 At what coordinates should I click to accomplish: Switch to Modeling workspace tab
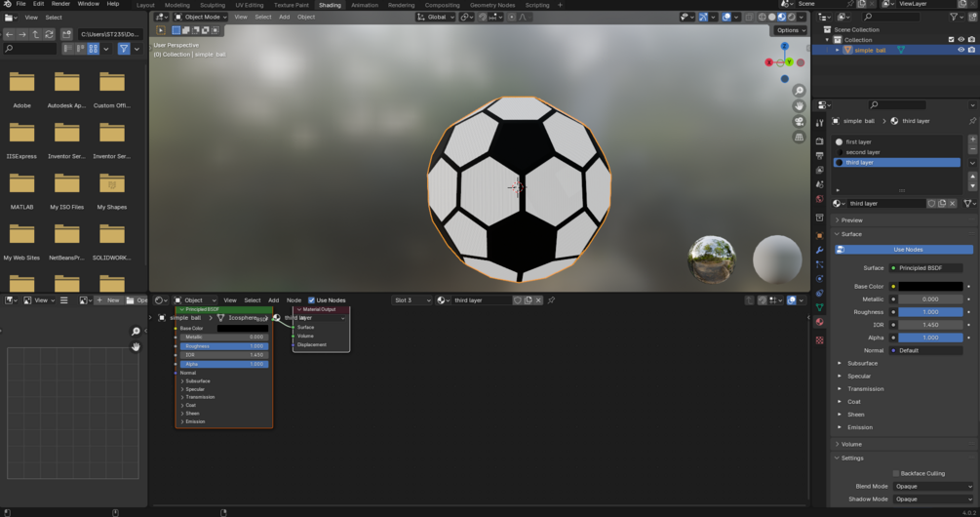tap(176, 5)
